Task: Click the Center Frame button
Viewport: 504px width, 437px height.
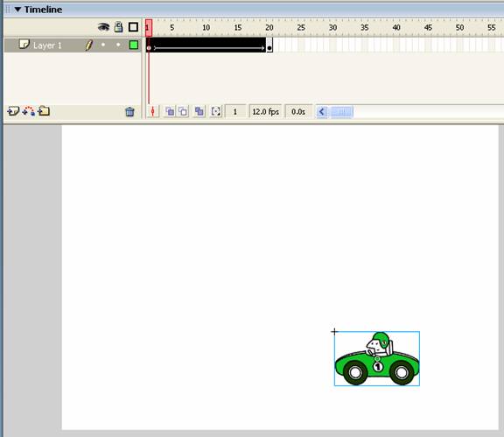Action: click(152, 112)
